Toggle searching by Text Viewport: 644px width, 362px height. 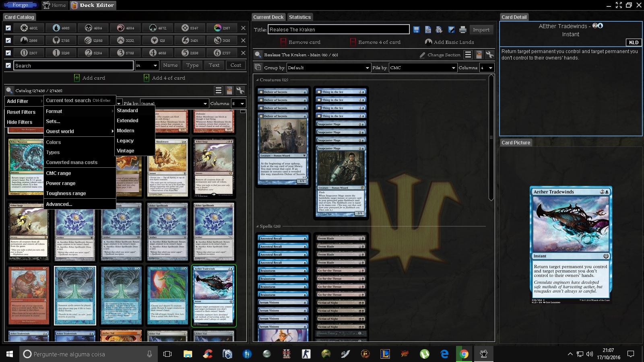(214, 65)
